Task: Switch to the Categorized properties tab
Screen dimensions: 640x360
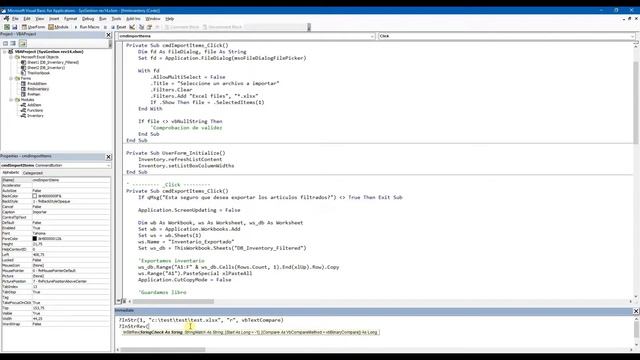Action: pos(33,173)
